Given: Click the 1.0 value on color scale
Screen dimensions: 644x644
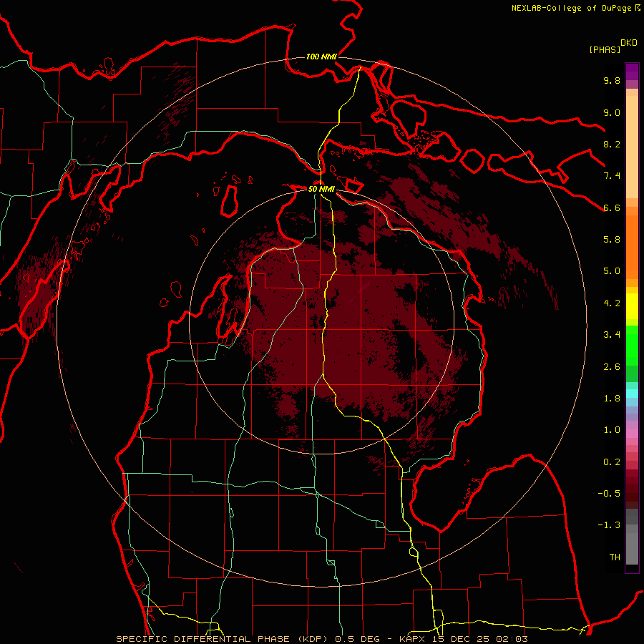Looking at the screenshot, I should [x=612, y=430].
